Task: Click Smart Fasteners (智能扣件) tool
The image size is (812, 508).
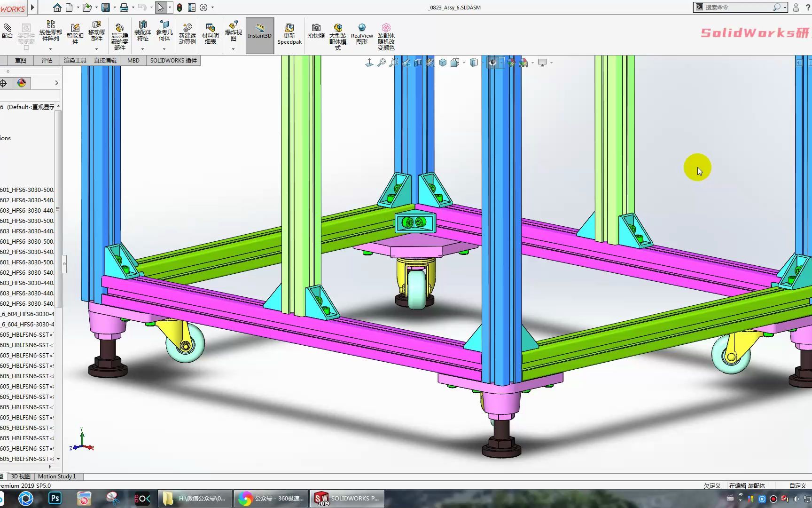Action: (75, 34)
